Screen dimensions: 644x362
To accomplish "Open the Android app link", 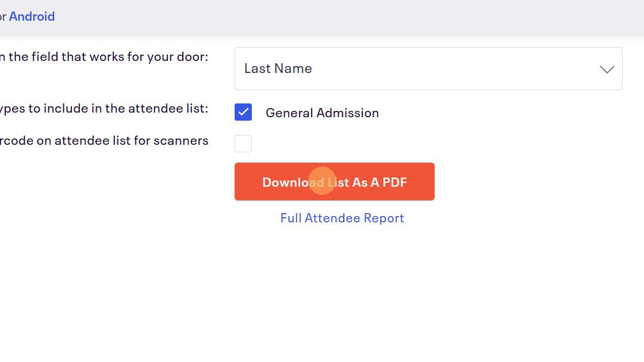I will tap(32, 17).
